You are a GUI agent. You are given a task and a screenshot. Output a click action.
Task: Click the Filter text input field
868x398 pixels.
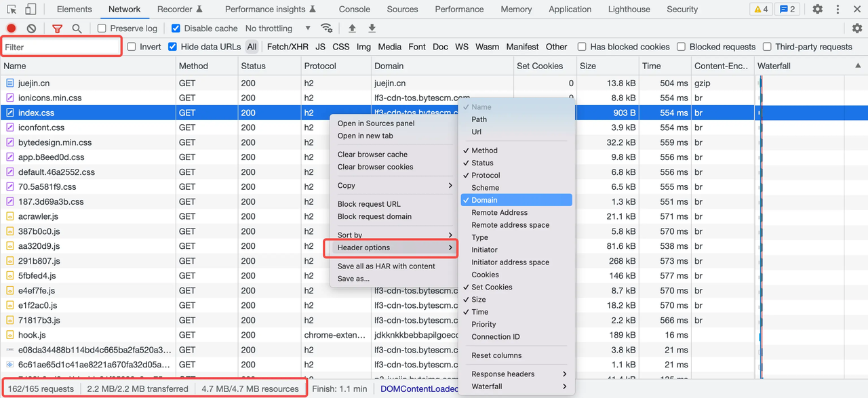62,47
